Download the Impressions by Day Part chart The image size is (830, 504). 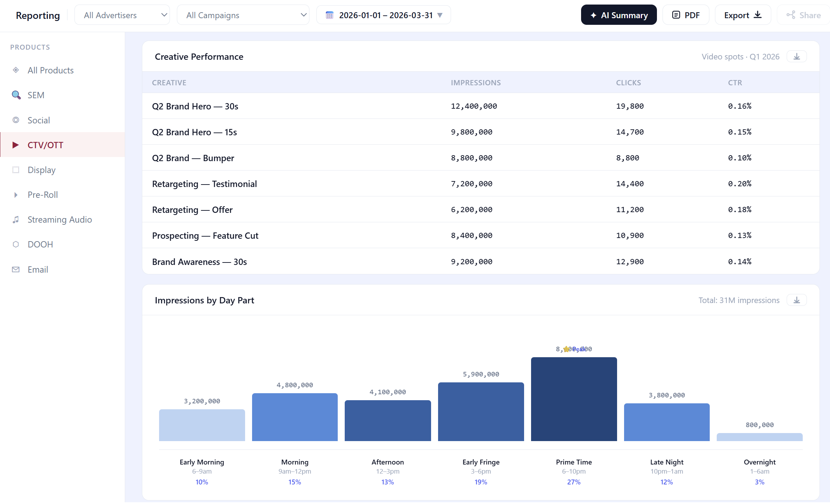[x=796, y=300]
